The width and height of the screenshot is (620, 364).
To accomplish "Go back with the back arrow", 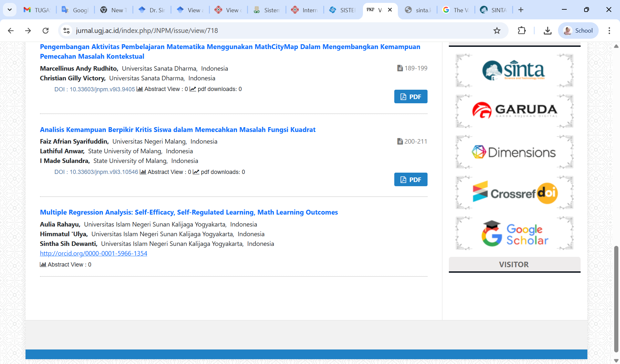I will tap(11, 31).
